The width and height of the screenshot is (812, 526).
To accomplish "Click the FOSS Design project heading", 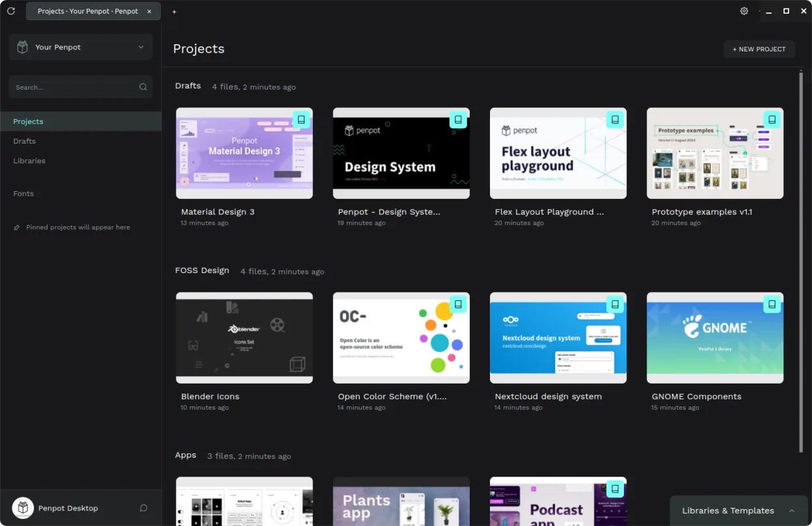I will click(202, 270).
